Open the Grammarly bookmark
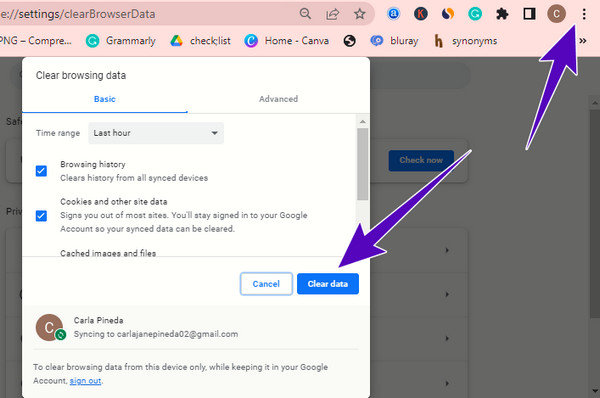The height and width of the screenshot is (398, 600). click(x=121, y=41)
